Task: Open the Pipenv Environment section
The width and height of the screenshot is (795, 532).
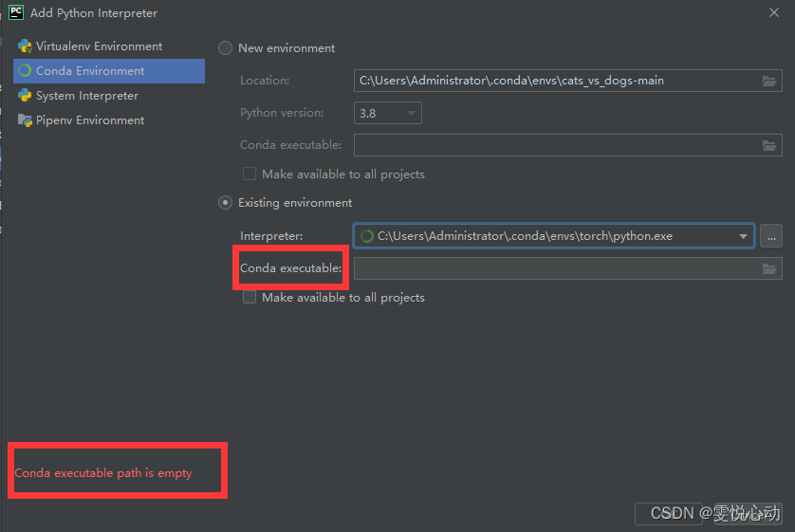Action: tap(109, 120)
